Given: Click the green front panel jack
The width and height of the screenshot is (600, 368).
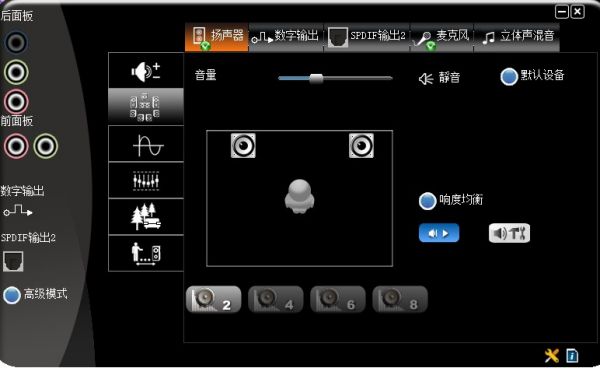Looking at the screenshot, I should pos(46,146).
